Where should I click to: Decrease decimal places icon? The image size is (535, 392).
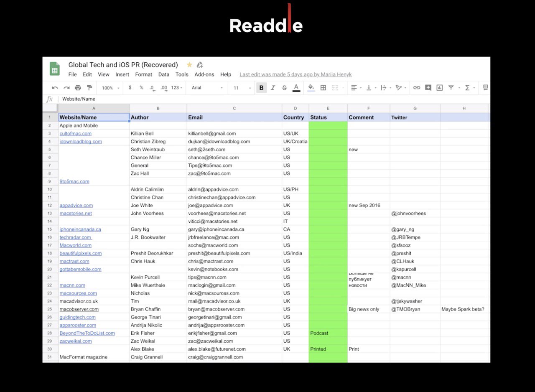point(152,88)
